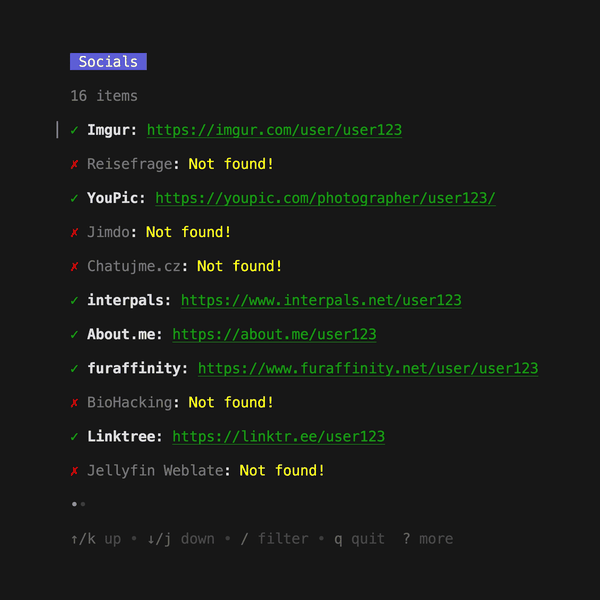Click the green checkmark beside interpals
Viewport: 600px width, 600px height.
pos(75,300)
